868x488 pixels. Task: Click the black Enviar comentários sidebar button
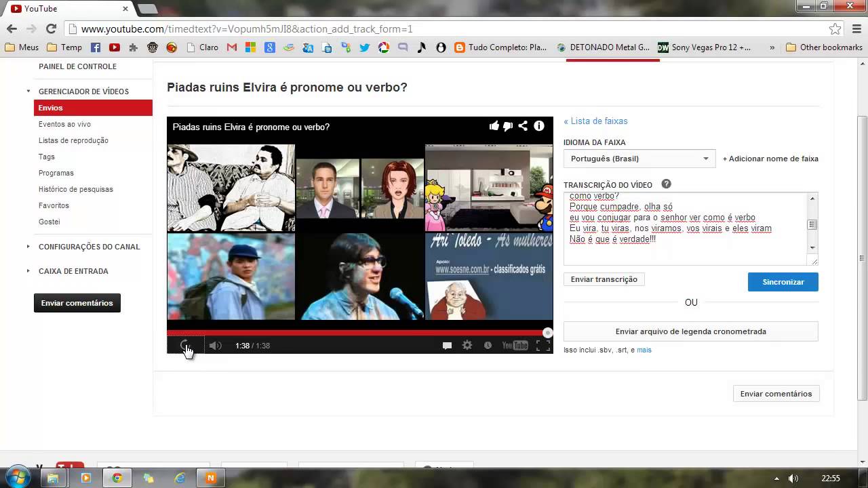tap(77, 303)
